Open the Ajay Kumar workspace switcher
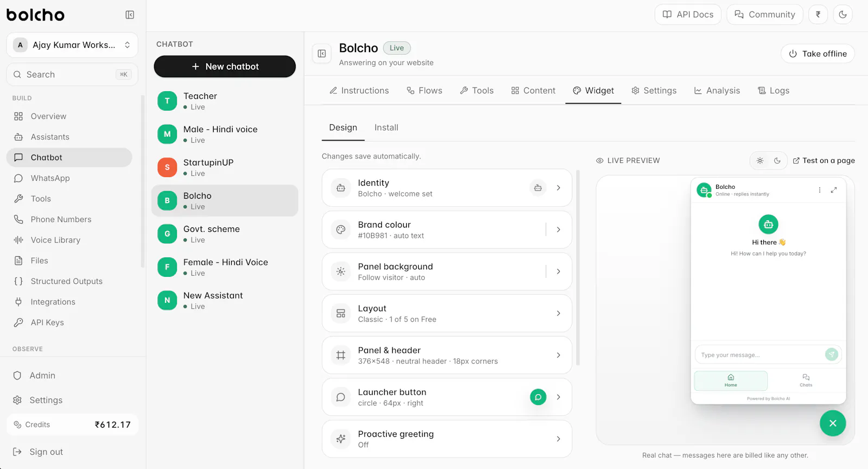The height and width of the screenshot is (469, 868). (x=72, y=45)
